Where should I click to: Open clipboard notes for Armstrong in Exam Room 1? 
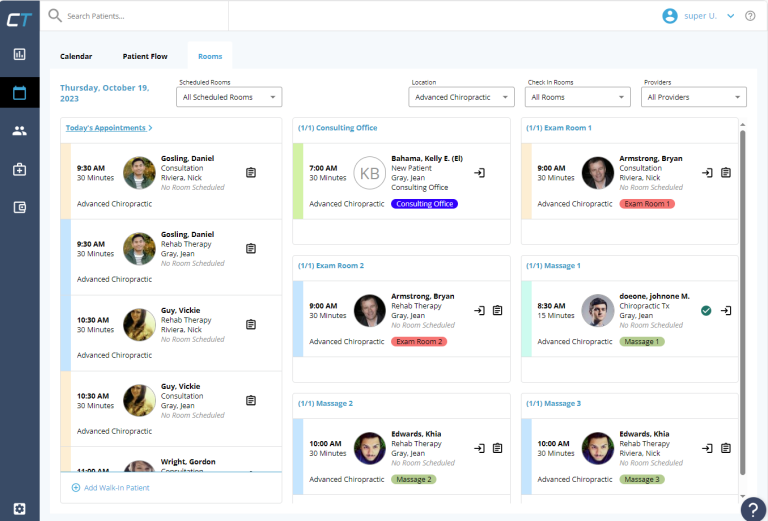[726, 173]
